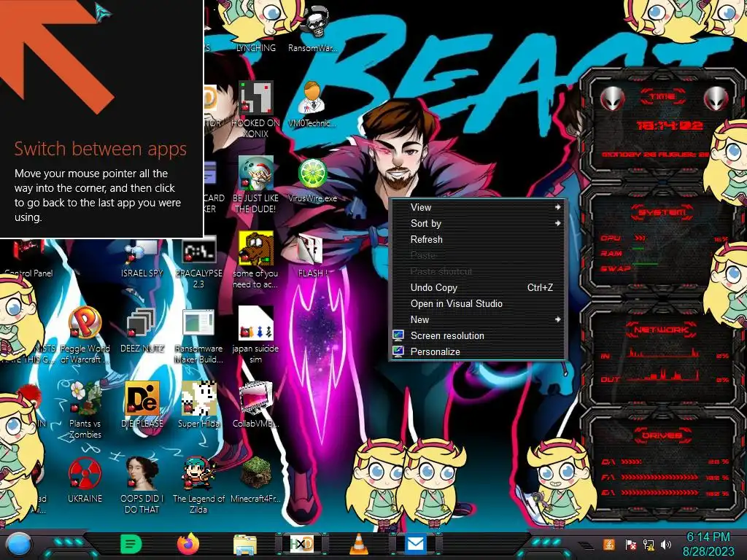Click the SYSTEM gadget header

(662, 212)
